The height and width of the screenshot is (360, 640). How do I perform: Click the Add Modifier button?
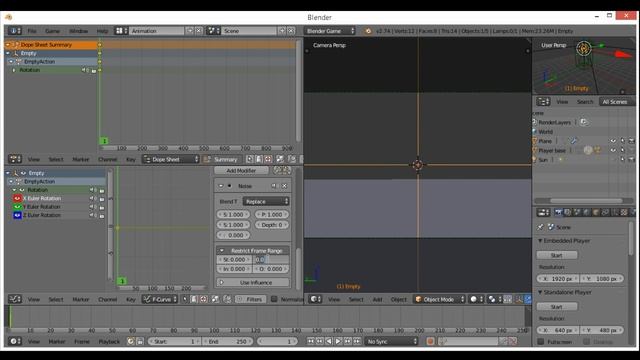241,171
